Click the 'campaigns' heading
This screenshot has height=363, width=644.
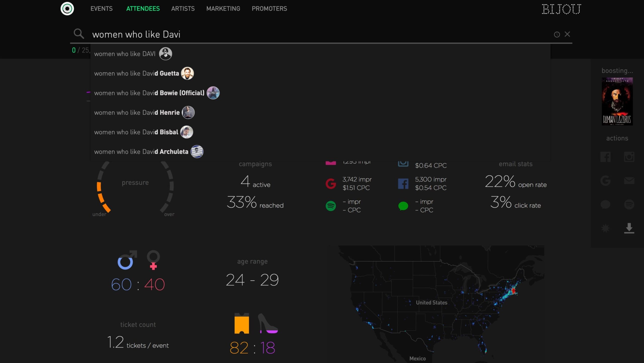coord(255,164)
